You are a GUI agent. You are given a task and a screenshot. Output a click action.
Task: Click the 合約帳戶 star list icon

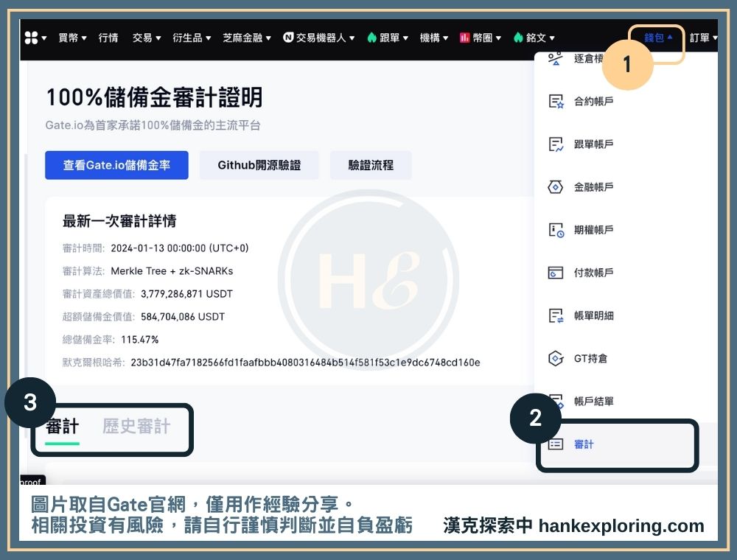[x=556, y=101]
